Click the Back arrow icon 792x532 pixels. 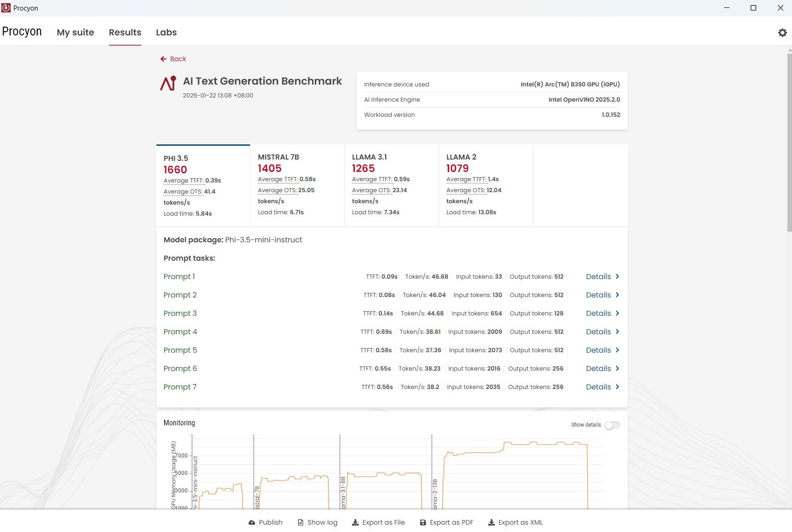tap(163, 59)
